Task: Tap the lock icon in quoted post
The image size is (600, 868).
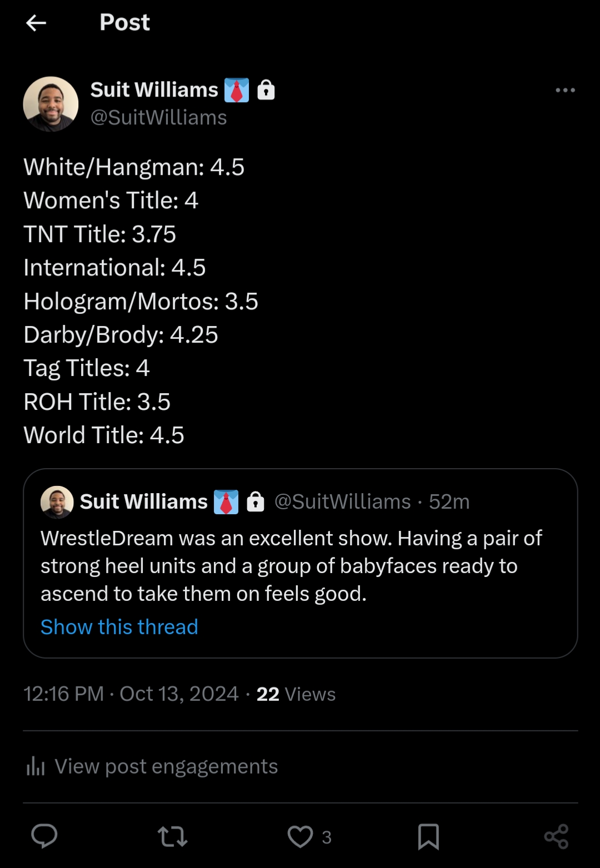Action: [x=256, y=501]
